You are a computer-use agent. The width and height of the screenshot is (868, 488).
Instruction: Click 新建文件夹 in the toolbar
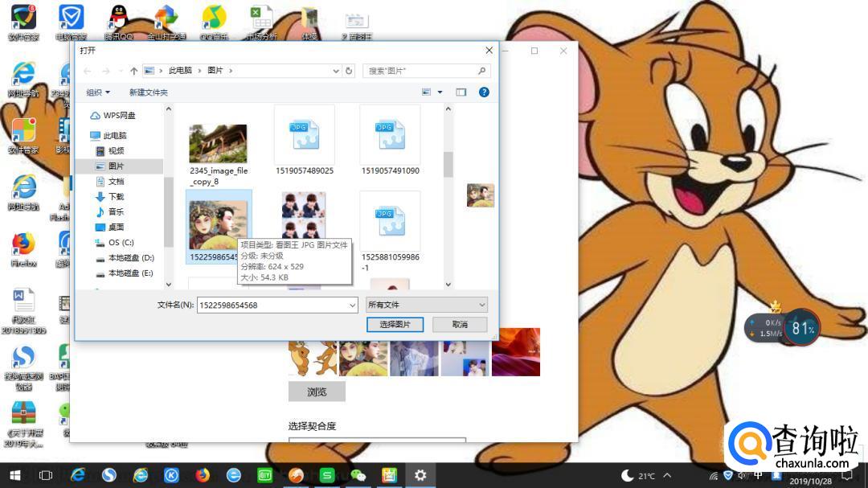pyautogui.click(x=148, y=92)
